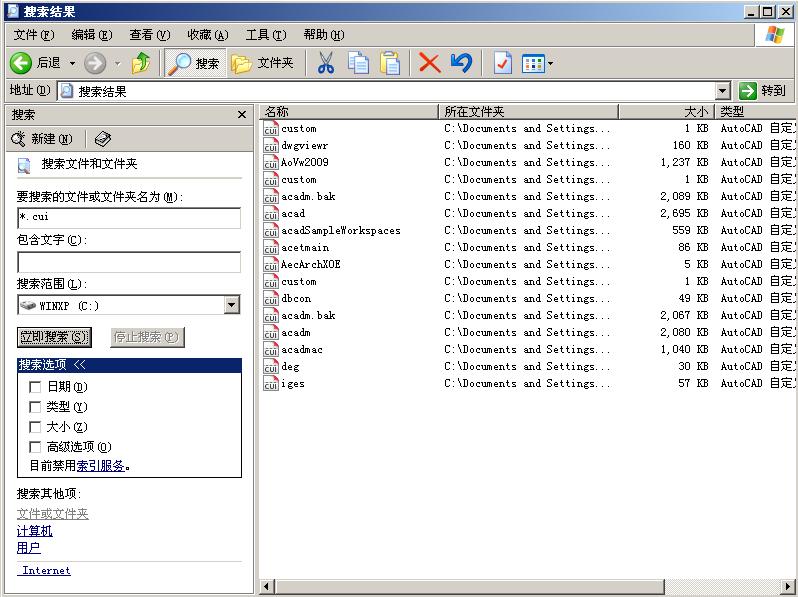Sort by the 大小 column header
Screen dimensions: 798x597
pos(667,111)
